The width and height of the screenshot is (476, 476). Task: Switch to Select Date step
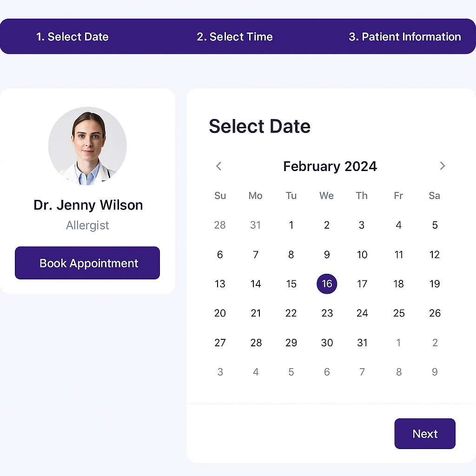(73, 37)
